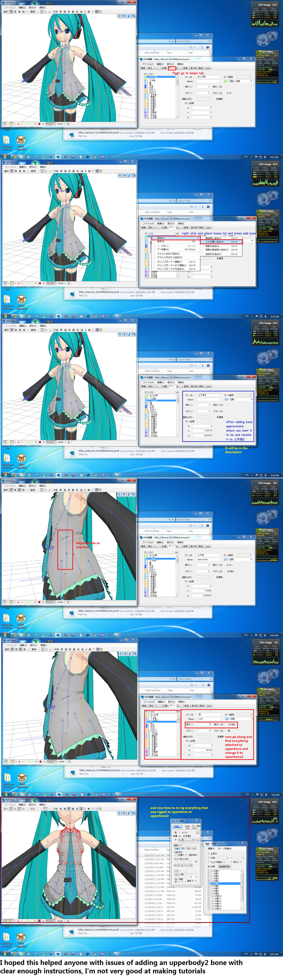Open bone type dropdown in the 'upper body' screenshot
The height and width of the screenshot is (980, 283).
point(238,560)
